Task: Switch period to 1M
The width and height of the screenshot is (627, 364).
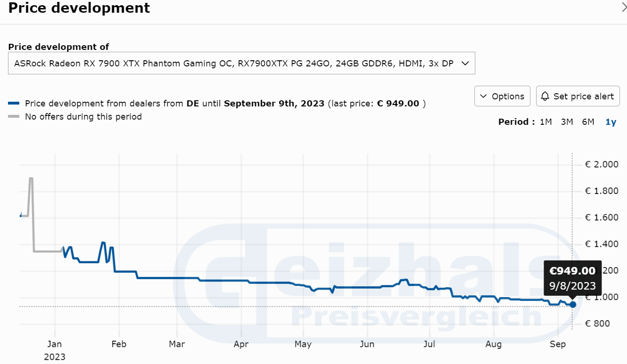Action: pyautogui.click(x=546, y=122)
